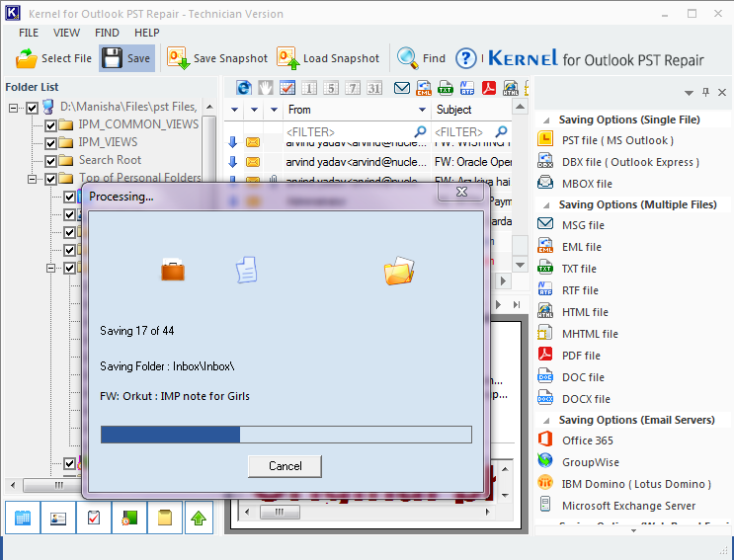Open the tasks clipboard button at the bottom left
The width and height of the screenshot is (734, 560).
coord(94,518)
